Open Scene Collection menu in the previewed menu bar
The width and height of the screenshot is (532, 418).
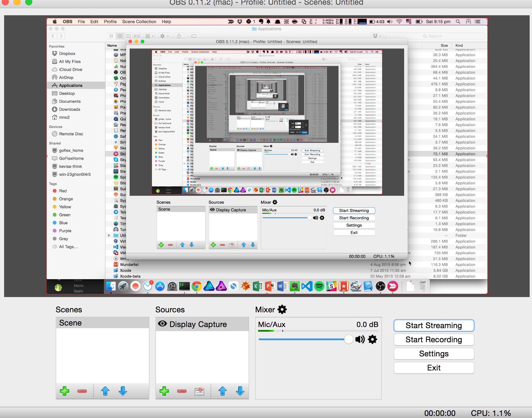[139, 21]
